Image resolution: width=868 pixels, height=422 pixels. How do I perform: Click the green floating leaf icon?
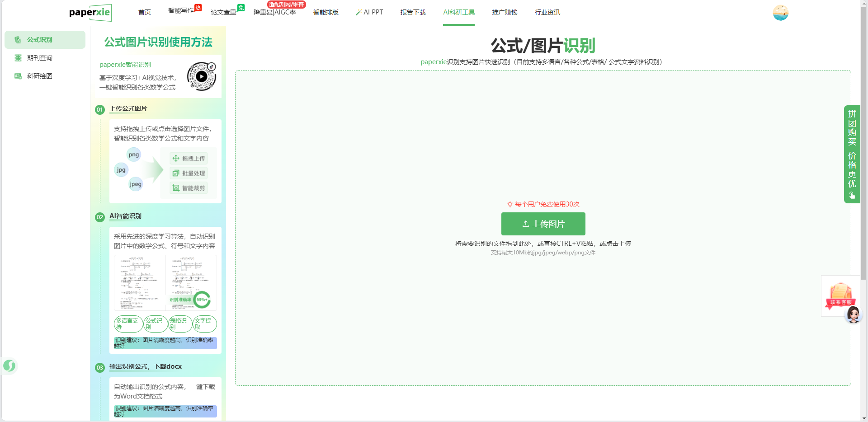[x=9, y=366]
